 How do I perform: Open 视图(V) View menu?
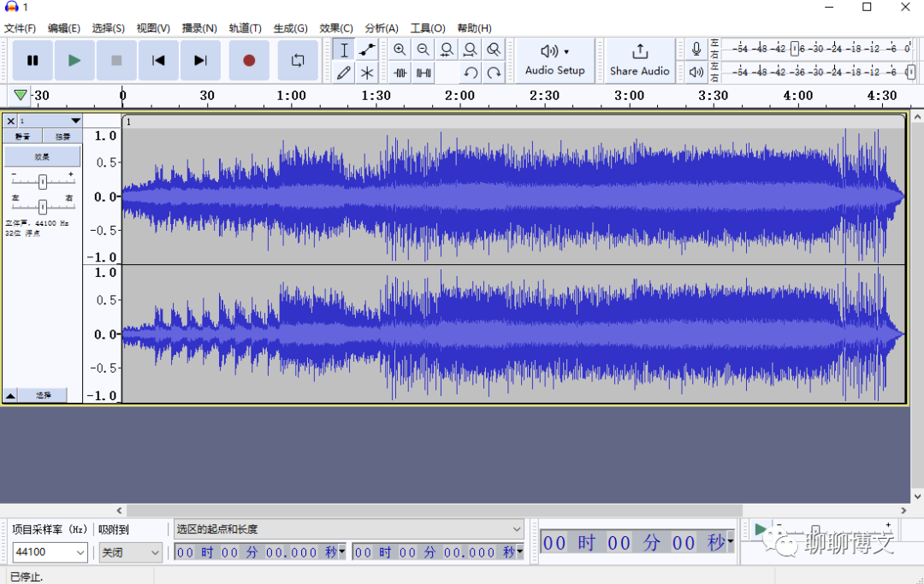pos(153,28)
